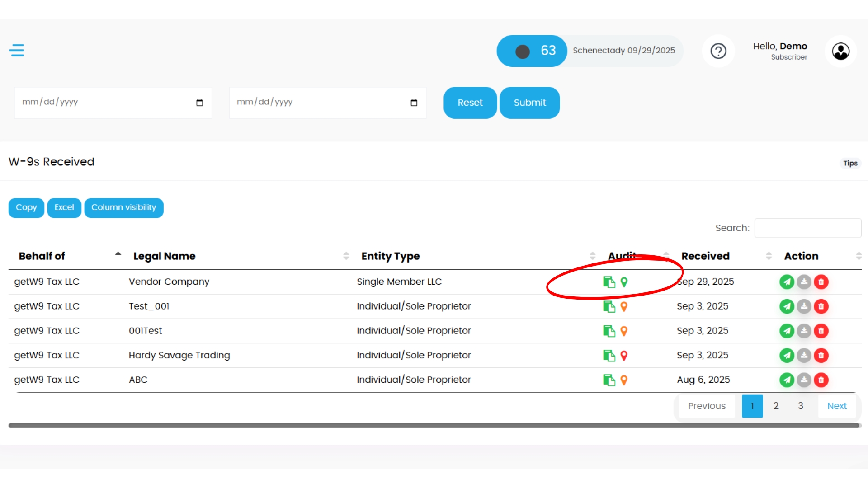Click location pin icon for ABC row
This screenshot has width=868, height=488.
[624, 380]
